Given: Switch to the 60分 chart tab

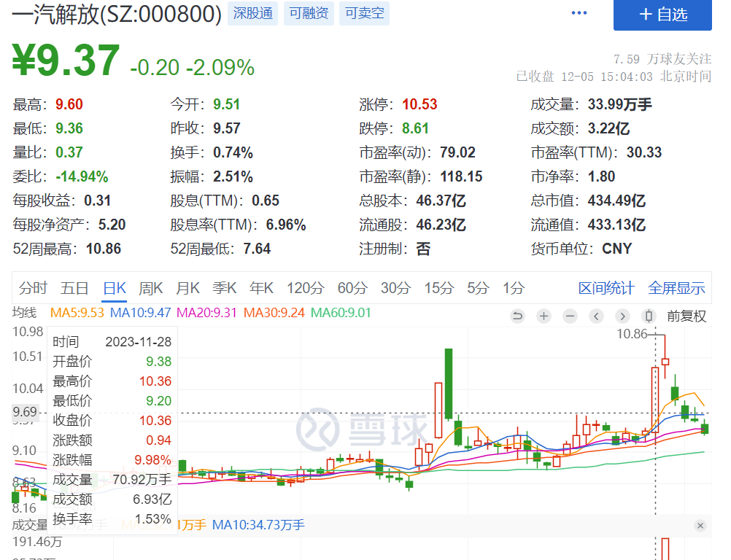Looking at the screenshot, I should [352, 288].
